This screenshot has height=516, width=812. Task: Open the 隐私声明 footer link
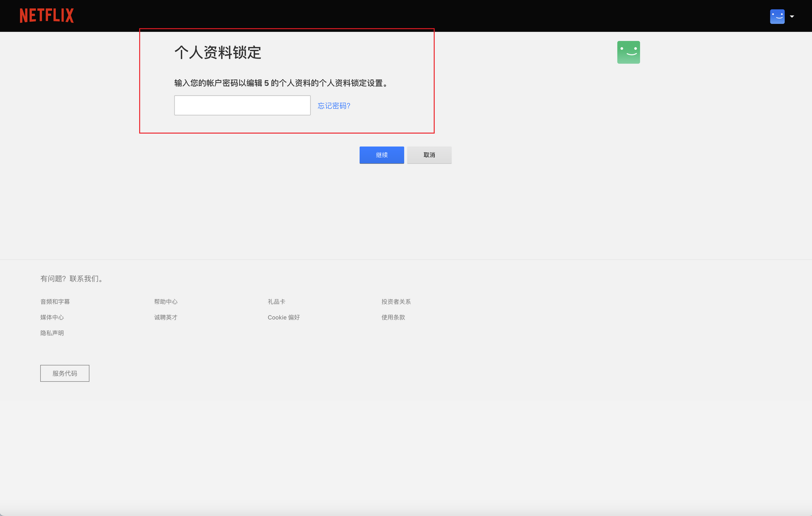pos(52,333)
